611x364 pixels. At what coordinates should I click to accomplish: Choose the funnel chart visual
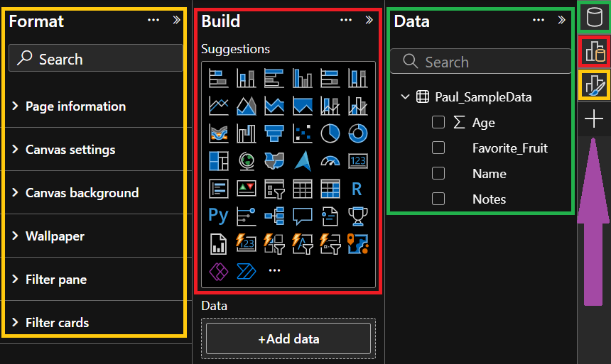point(274,133)
